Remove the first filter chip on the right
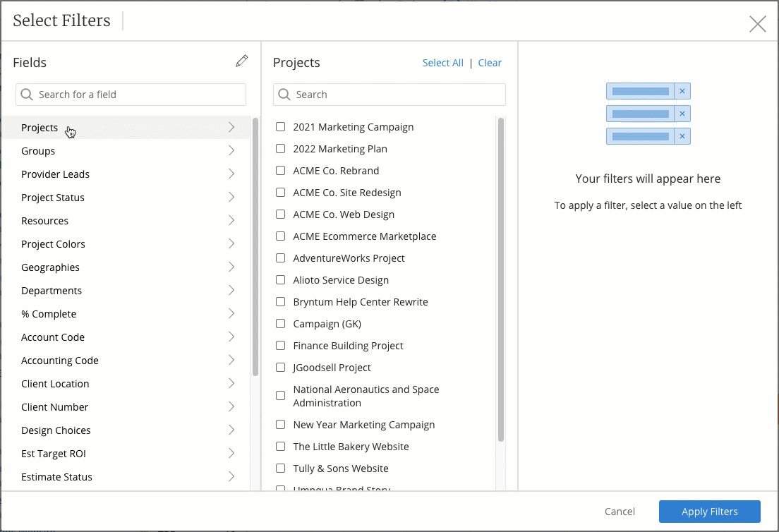This screenshot has height=532, width=779. pyautogui.click(x=682, y=90)
